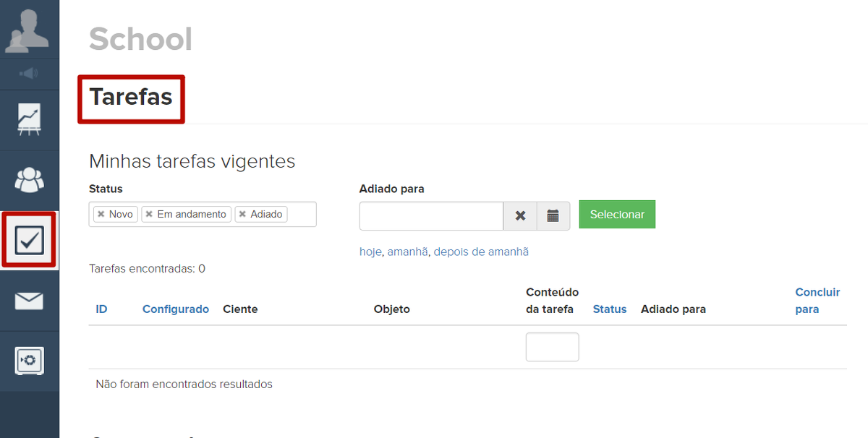Screen dimensions: 868x438
Task: Remove the Adiado status tag
Action: pos(242,215)
